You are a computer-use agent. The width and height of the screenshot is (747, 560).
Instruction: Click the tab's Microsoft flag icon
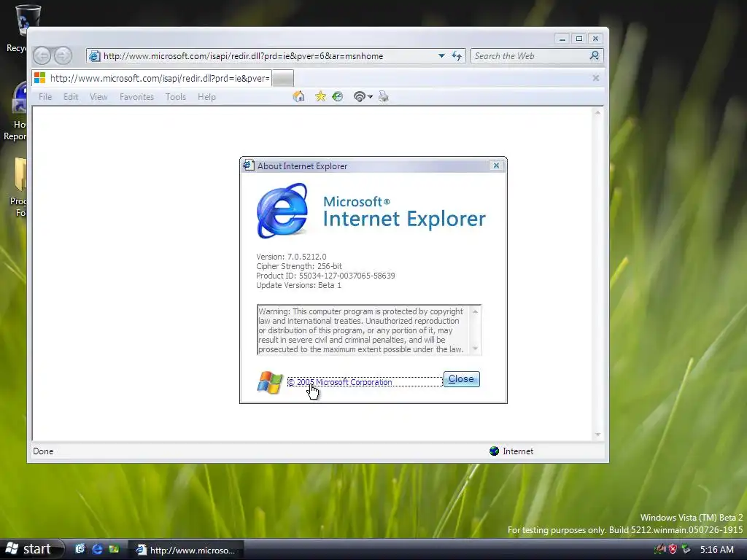point(40,77)
